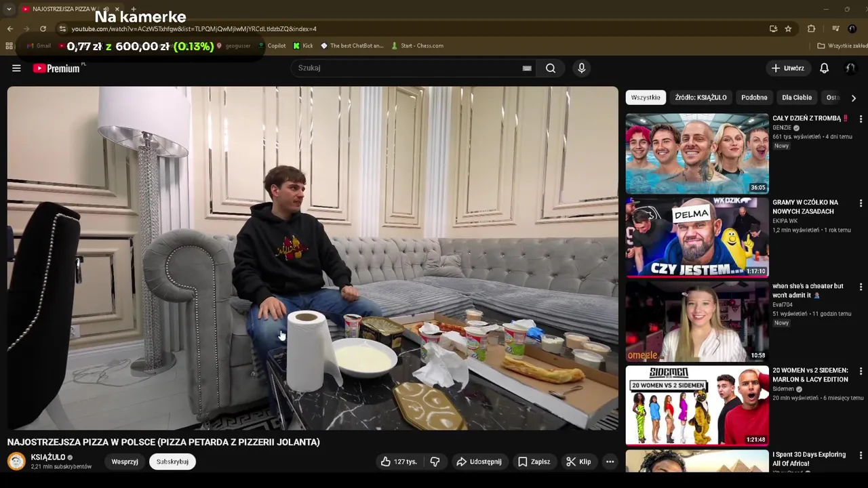Click the Subskrybuj button
868x488 pixels.
[172, 462]
